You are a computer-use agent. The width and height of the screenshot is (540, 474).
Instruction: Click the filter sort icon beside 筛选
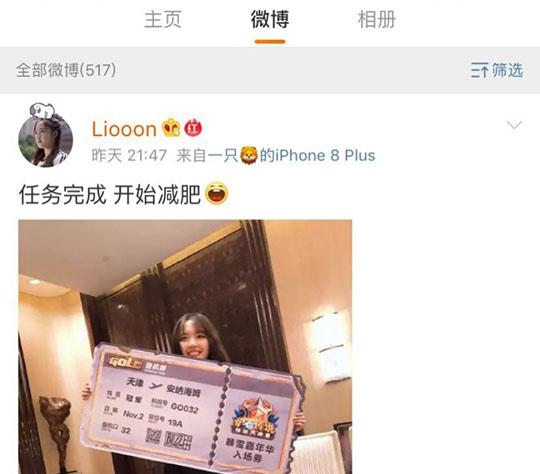pyautogui.click(x=480, y=70)
